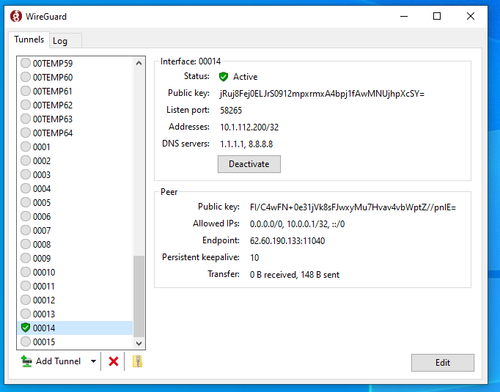Image resolution: width=500 pixels, height=392 pixels.
Task: Click transfer value 0 B received, 148 B sent
Action: tap(294, 275)
